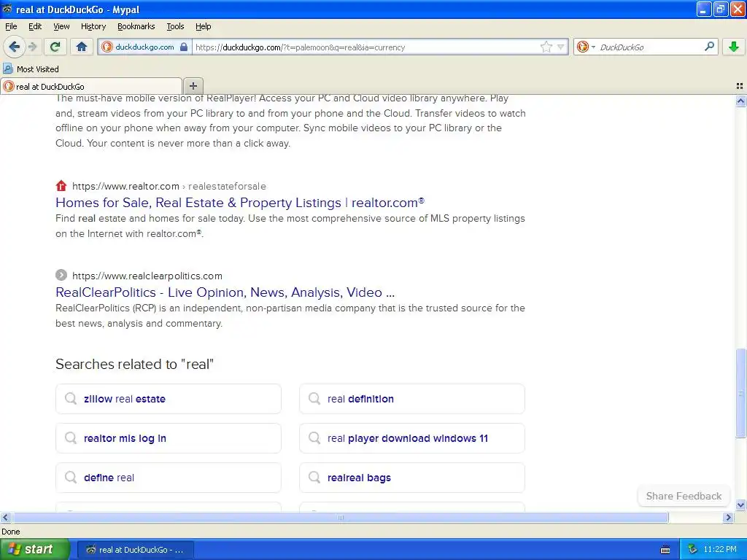Open the View menu
The image size is (747, 560).
click(61, 26)
